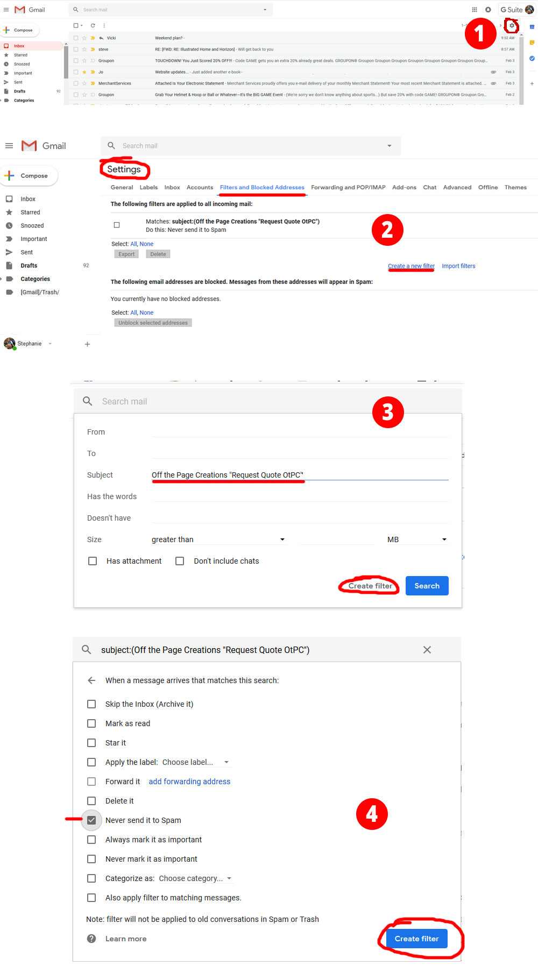
Task: Click the add forwarding address link
Action: click(x=189, y=782)
